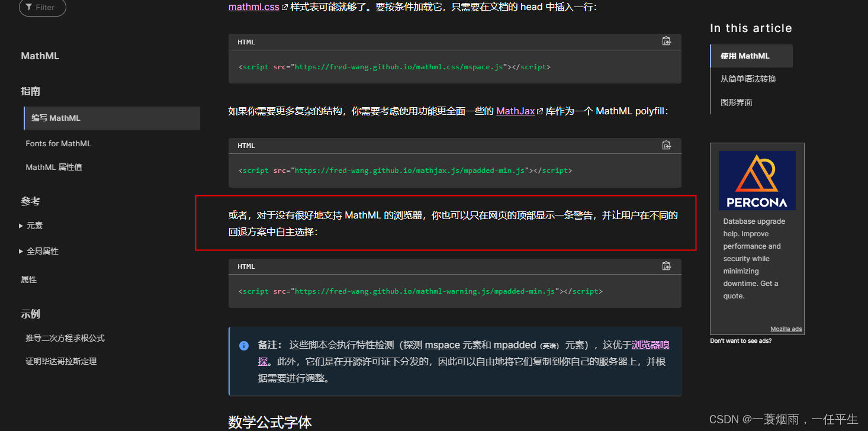Click the MathML sidebar heading
The height and width of the screenshot is (431, 868).
(x=40, y=56)
